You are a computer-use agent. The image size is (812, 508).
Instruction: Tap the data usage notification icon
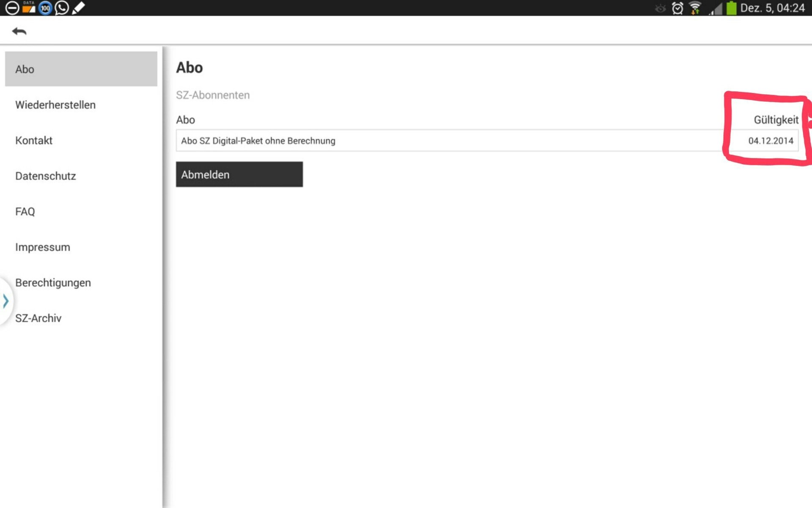pos(29,8)
